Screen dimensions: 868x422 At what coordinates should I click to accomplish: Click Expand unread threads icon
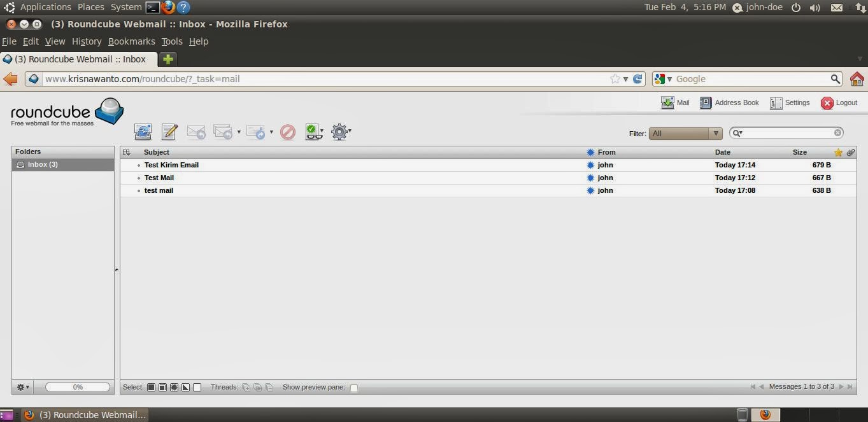click(257, 387)
